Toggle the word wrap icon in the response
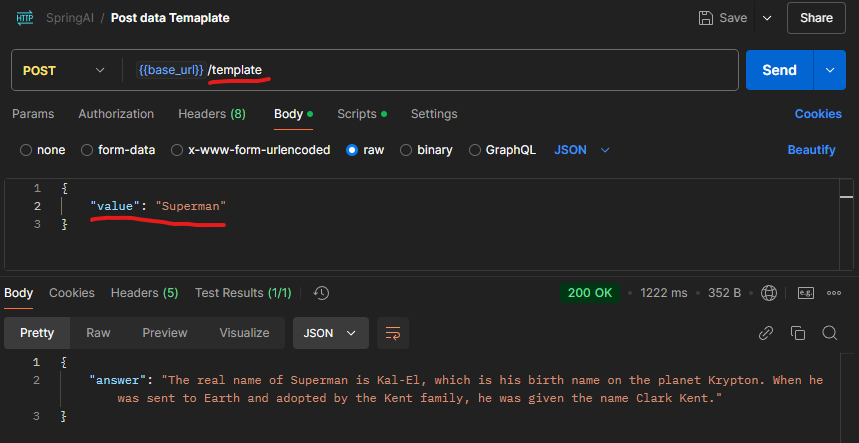The image size is (859, 443). [x=393, y=333]
